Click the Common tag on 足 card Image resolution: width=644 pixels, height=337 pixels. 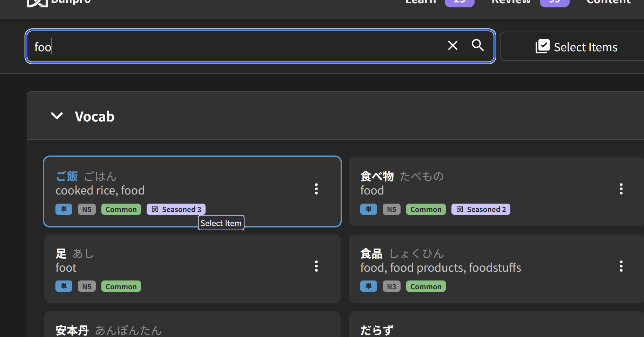(x=121, y=286)
